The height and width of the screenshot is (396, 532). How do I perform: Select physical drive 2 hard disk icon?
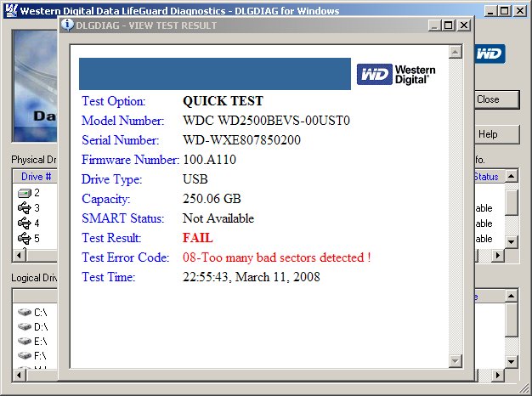pos(24,193)
